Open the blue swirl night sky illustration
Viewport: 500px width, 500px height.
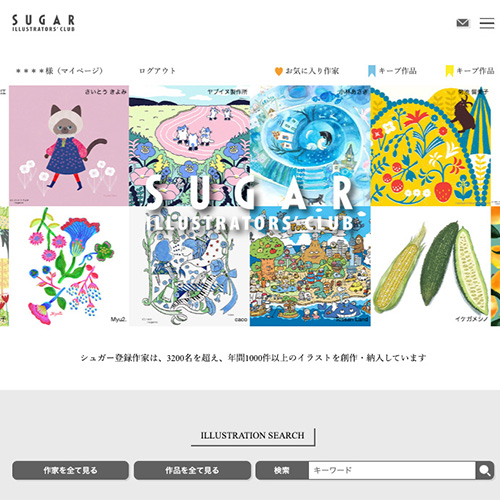[310, 146]
